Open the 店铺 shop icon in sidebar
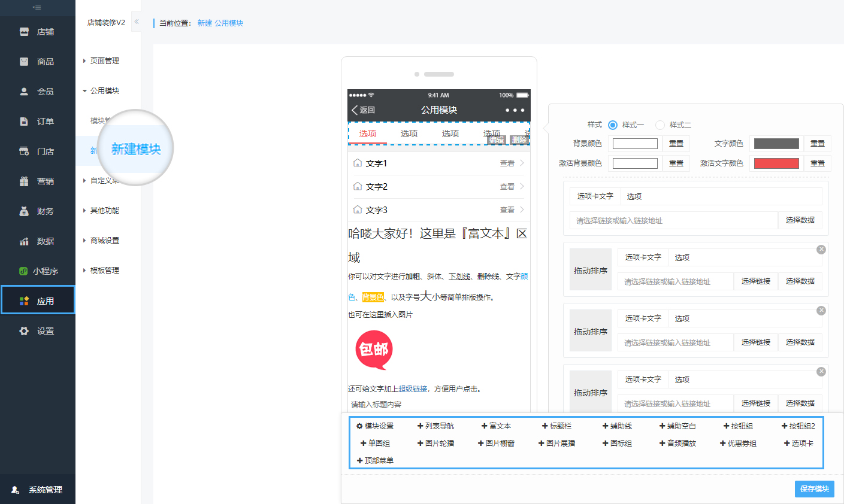The height and width of the screenshot is (504, 844). (x=24, y=32)
